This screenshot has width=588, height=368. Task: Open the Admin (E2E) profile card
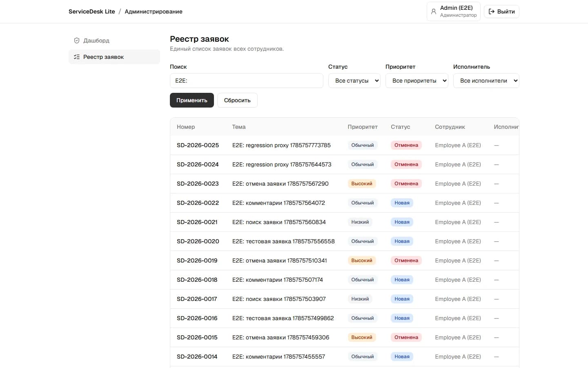[x=454, y=11]
